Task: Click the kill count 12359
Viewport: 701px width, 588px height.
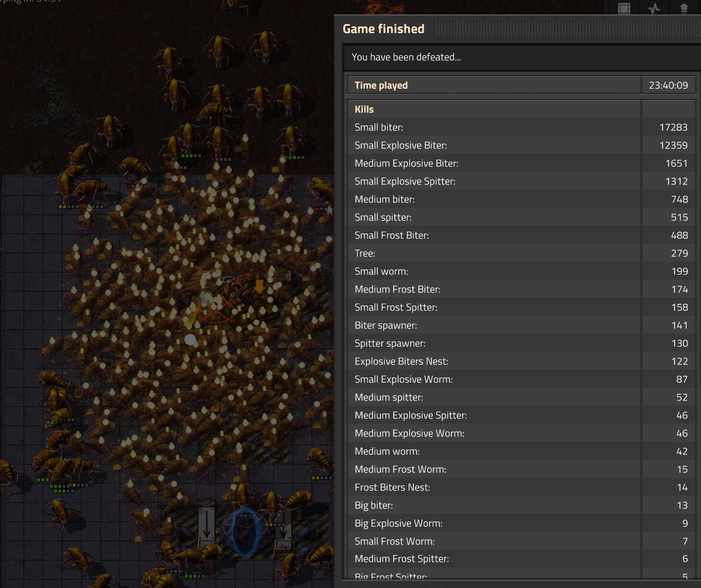Action: click(674, 145)
